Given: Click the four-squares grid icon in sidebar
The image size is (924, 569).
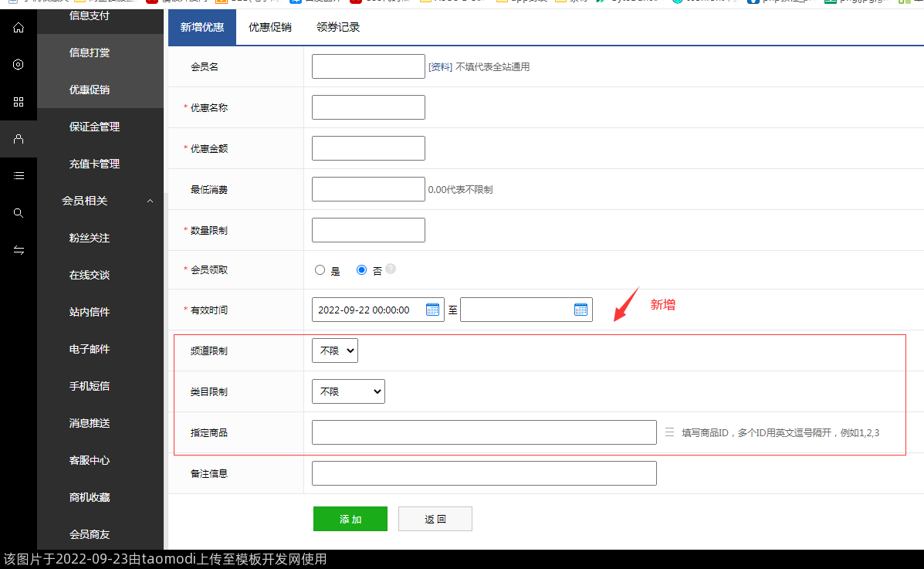Looking at the screenshot, I should (19, 102).
